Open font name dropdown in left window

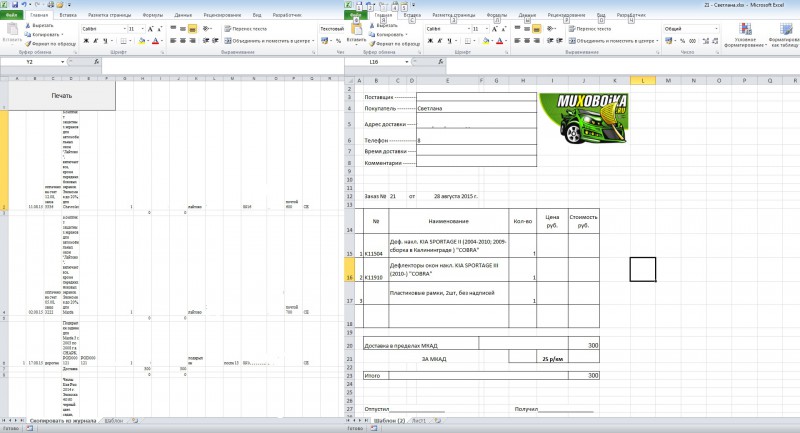tap(124, 29)
